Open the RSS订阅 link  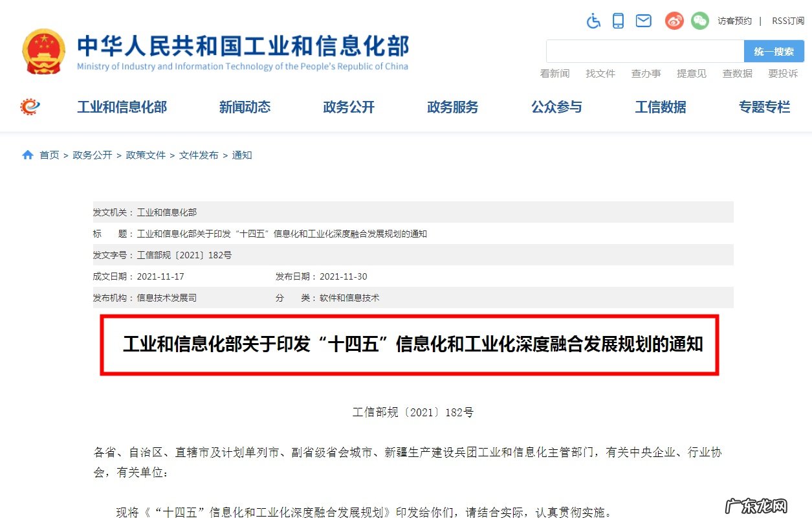(787, 20)
